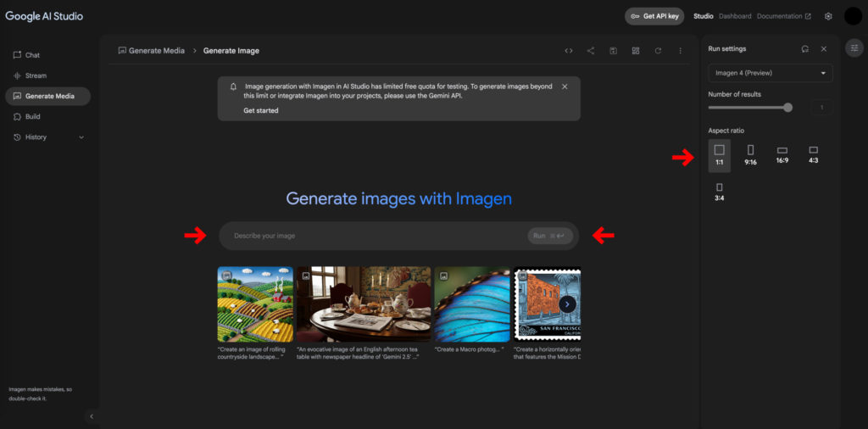Click the Get API key button

click(x=654, y=16)
